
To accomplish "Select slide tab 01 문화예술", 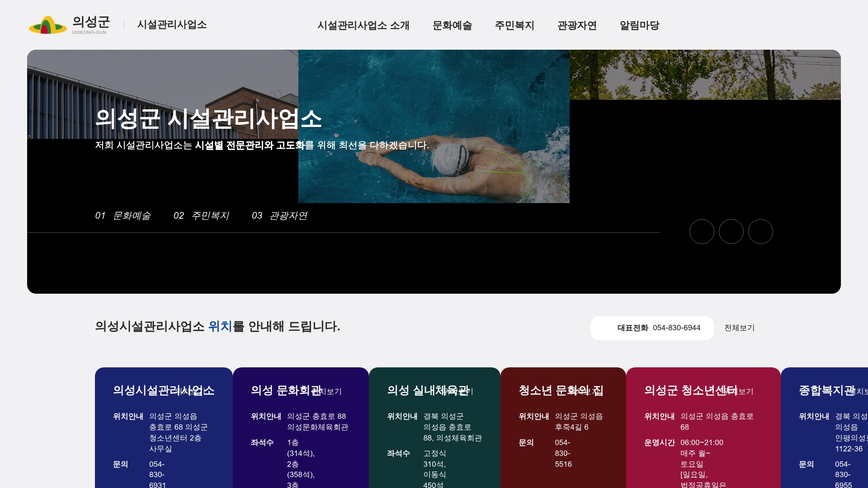I will click(123, 216).
